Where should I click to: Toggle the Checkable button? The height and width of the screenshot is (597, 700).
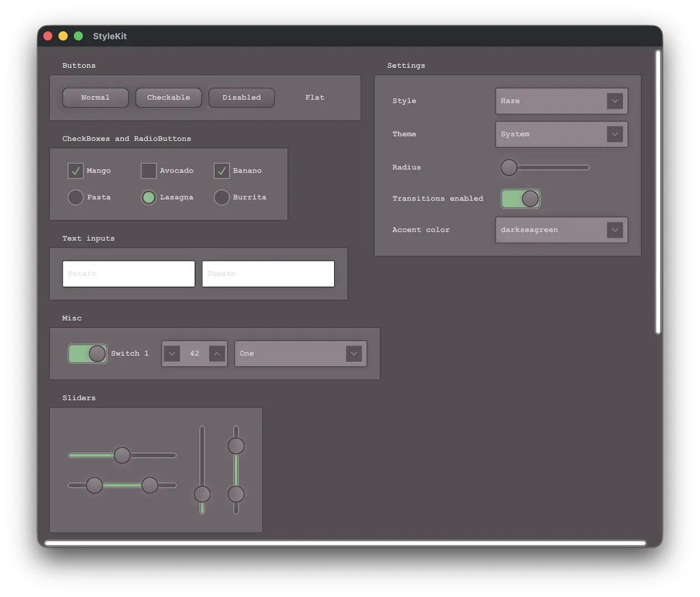168,97
